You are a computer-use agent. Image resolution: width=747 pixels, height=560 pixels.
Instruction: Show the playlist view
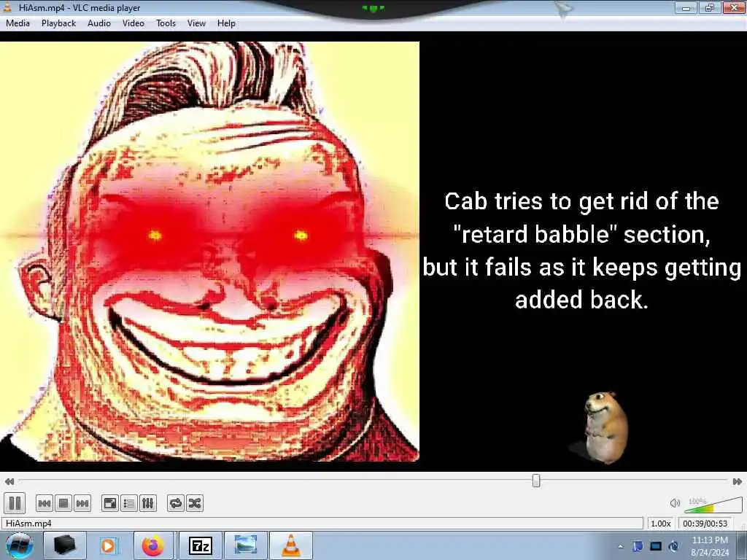129,503
